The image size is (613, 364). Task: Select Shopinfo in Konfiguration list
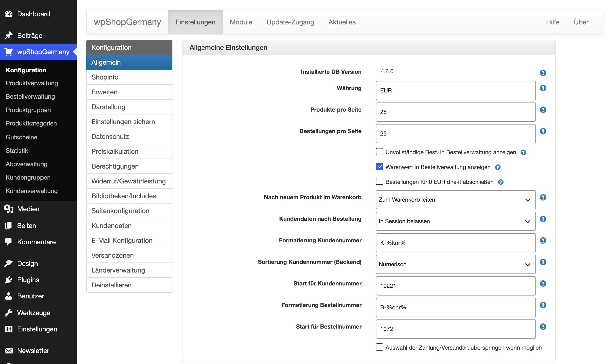(x=129, y=77)
